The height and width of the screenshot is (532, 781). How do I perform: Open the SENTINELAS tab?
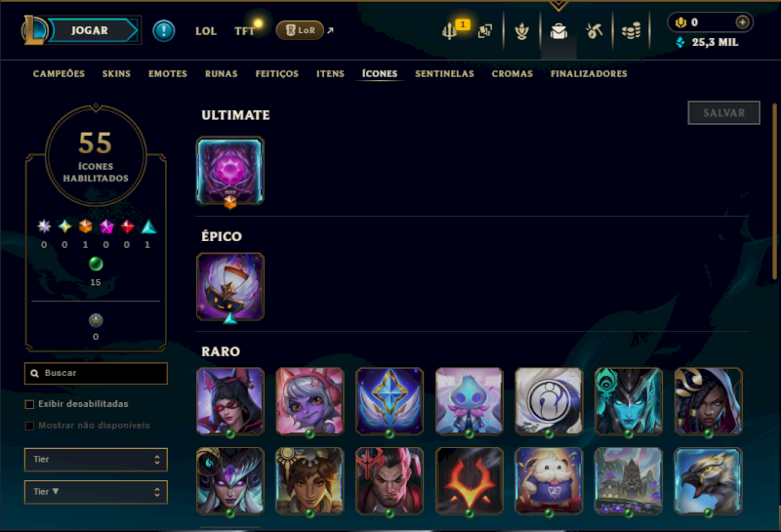[x=444, y=74]
